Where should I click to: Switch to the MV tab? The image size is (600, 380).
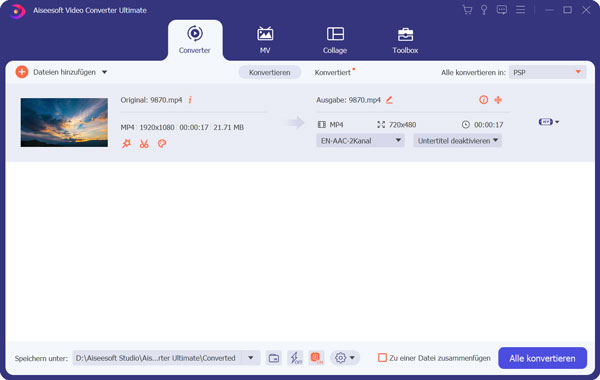[x=265, y=40]
